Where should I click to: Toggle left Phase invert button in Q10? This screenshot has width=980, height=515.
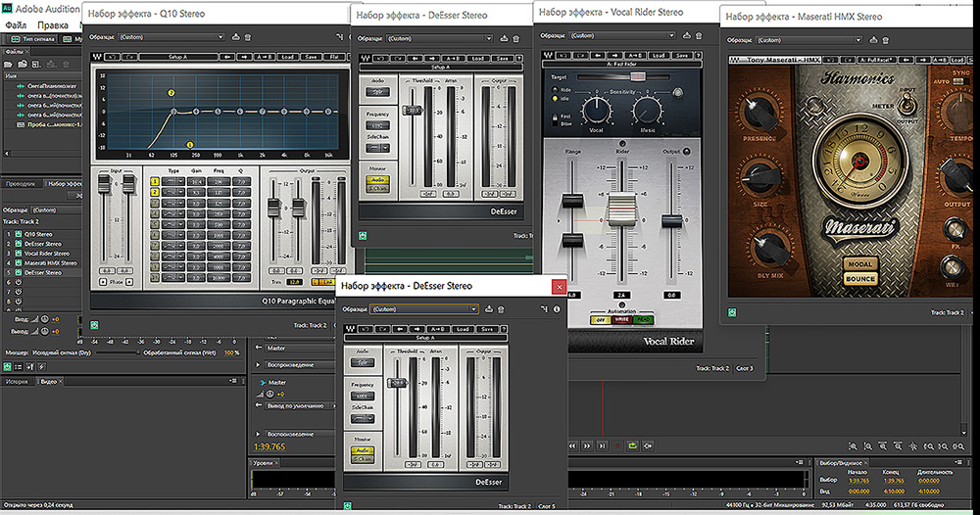coord(103,282)
